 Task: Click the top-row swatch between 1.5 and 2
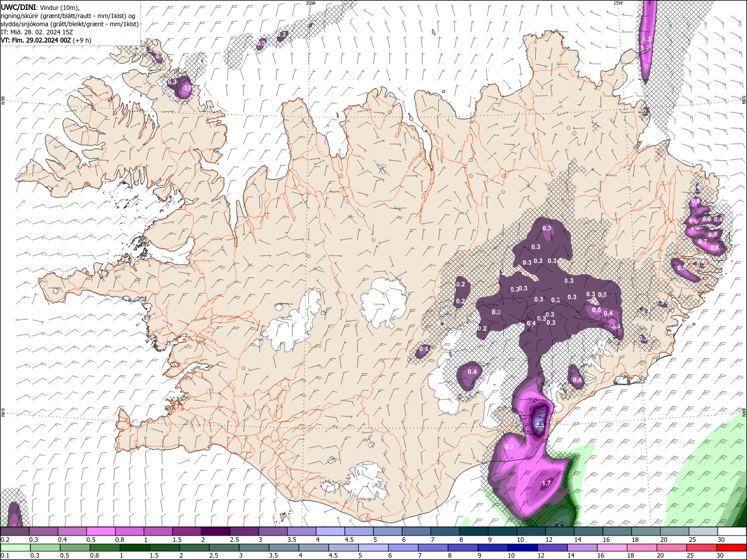click(186, 531)
